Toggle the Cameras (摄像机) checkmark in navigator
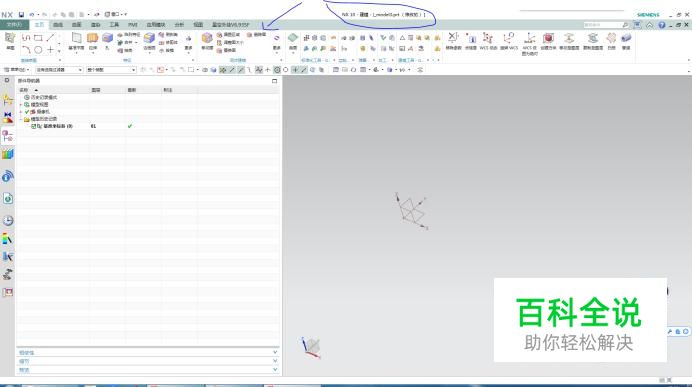 [x=27, y=112]
